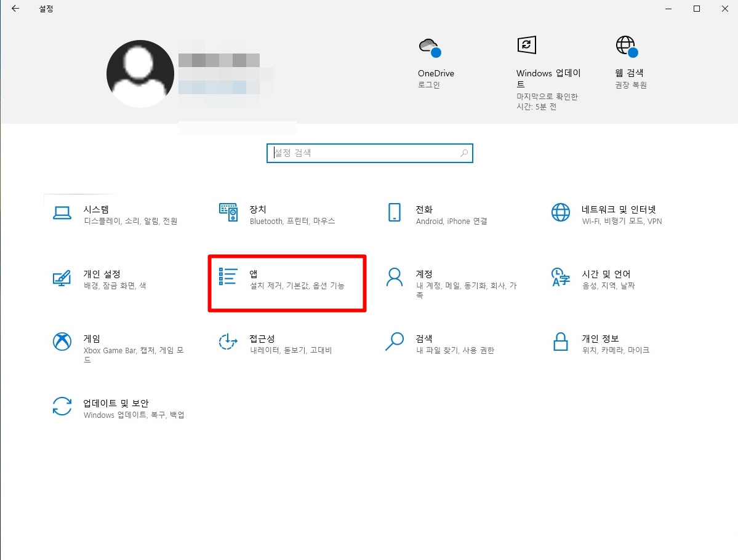Click the back arrow in title bar
The height and width of the screenshot is (560, 738).
point(15,9)
